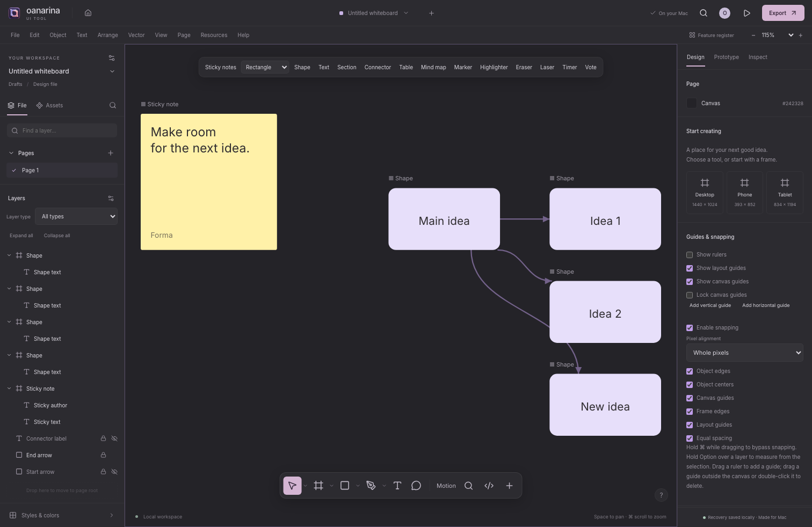Create a Phone frame preset
Screen dimensions: 812x527
pyautogui.click(x=744, y=192)
